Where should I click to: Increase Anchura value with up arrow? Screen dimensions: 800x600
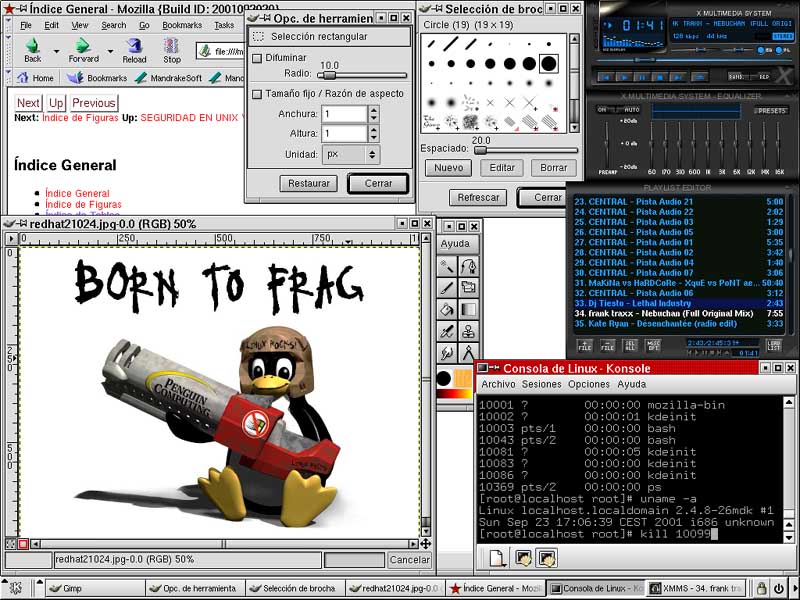374,110
